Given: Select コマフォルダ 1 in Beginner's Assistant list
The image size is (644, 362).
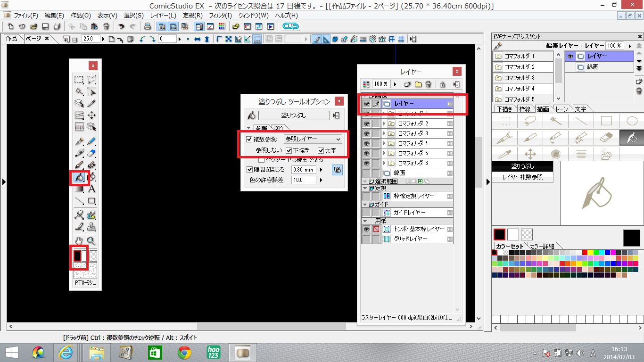Looking at the screenshot, I should pos(523,56).
